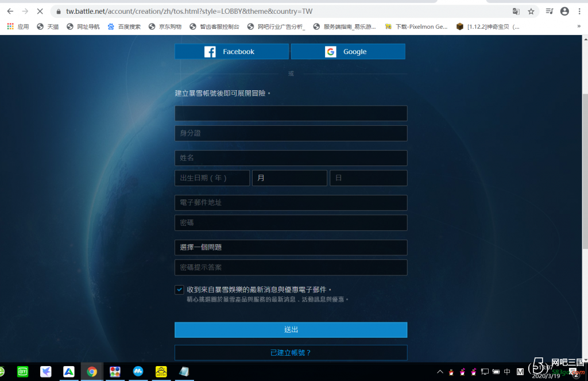The height and width of the screenshot is (381, 588).
Task: Open the translate page icon in address bar
Action: (x=516, y=11)
